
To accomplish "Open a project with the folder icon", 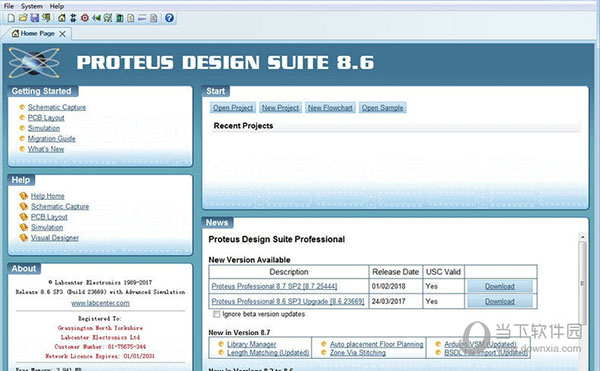I will (23, 18).
